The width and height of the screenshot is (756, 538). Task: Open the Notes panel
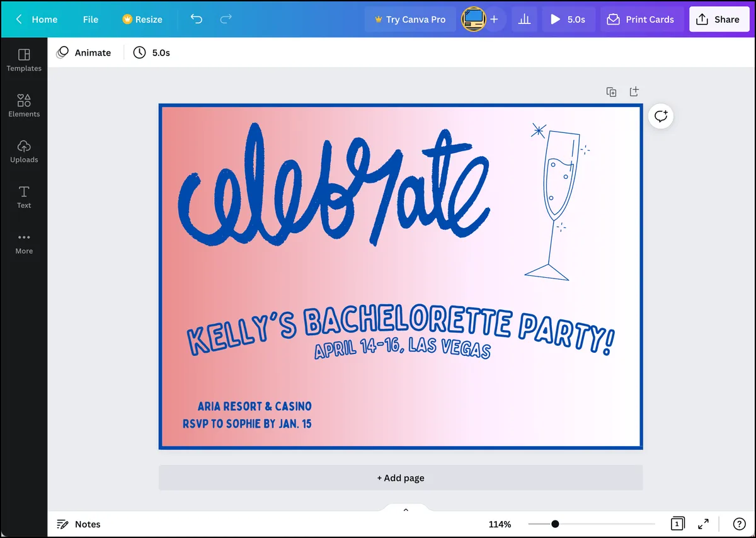[79, 524]
